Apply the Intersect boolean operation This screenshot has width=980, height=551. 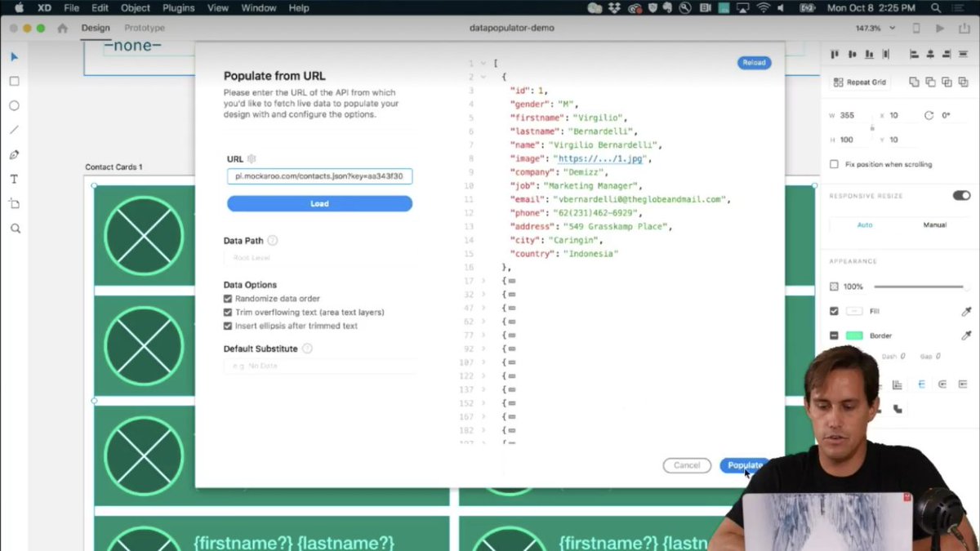click(x=947, y=82)
